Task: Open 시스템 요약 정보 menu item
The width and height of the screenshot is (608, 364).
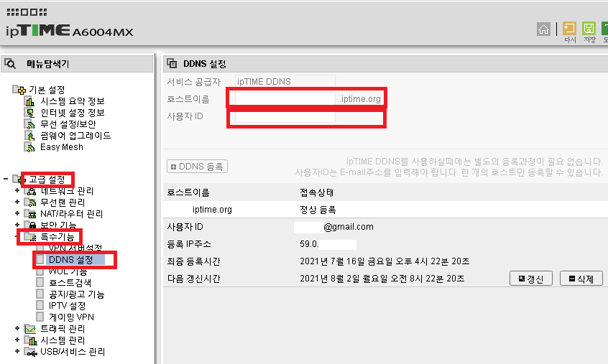Action: pos(73,101)
